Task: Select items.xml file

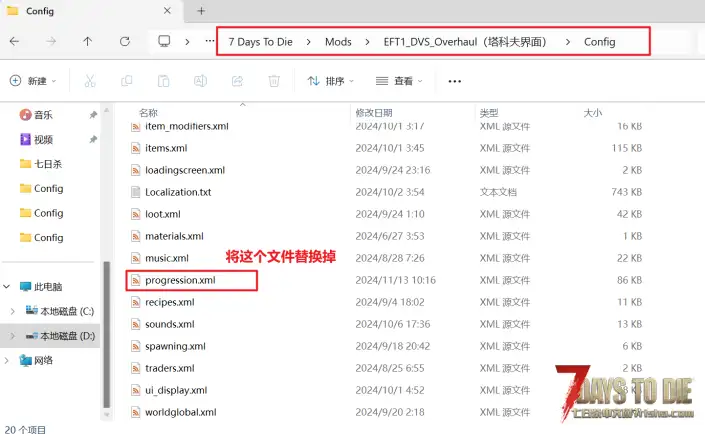Action: coord(166,148)
